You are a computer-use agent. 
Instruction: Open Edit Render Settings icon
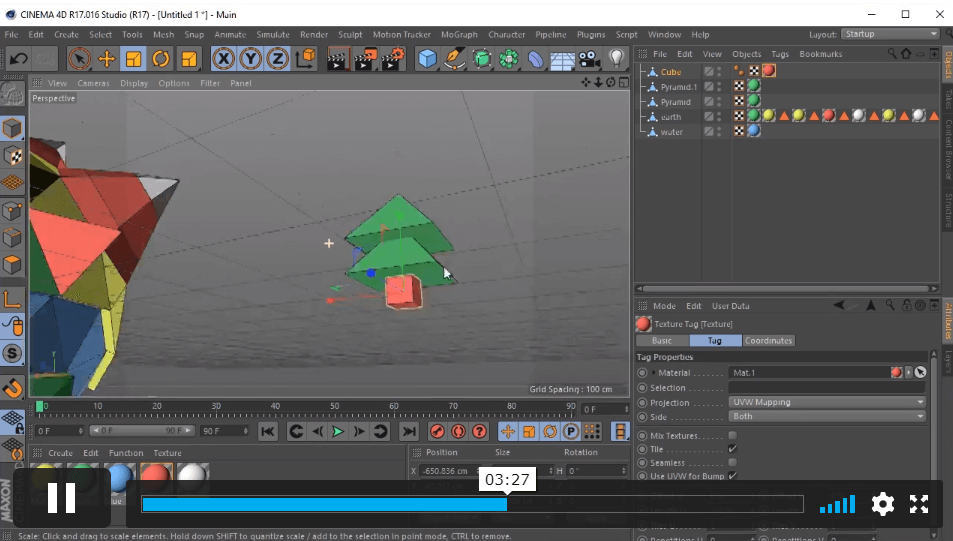[x=393, y=59]
